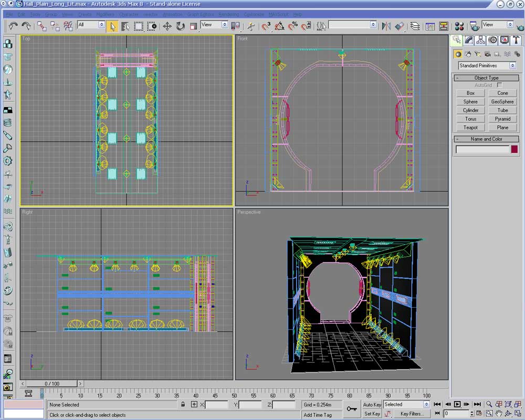Click the object color swatch
Image resolution: width=525 pixels, height=420 pixels.
tap(514, 150)
